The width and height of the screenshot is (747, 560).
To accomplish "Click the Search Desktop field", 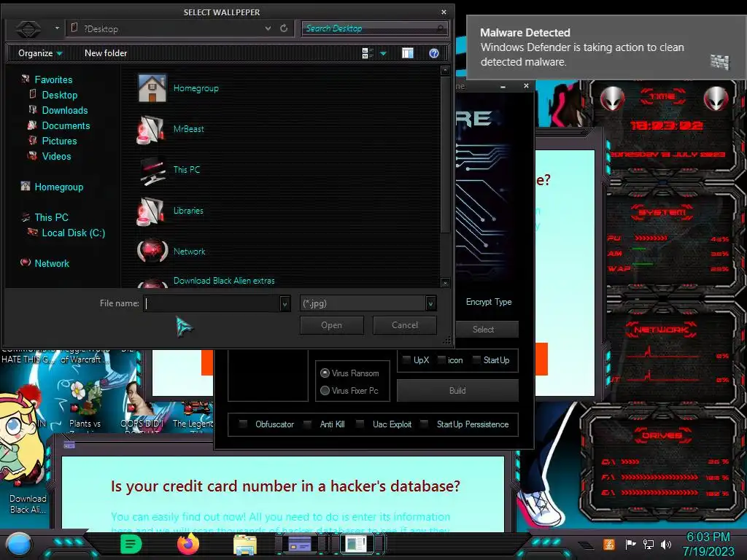I will click(374, 28).
